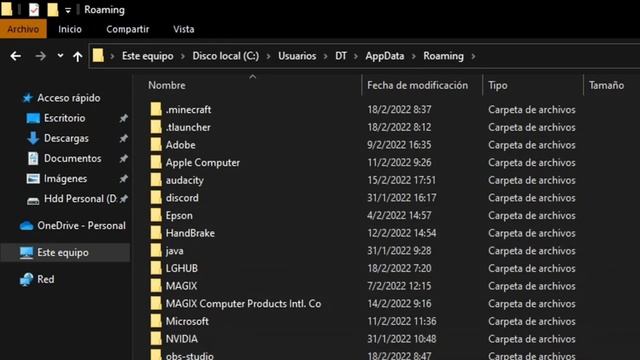Switch to the Inicio tab
640x360 pixels.
coord(70,29)
